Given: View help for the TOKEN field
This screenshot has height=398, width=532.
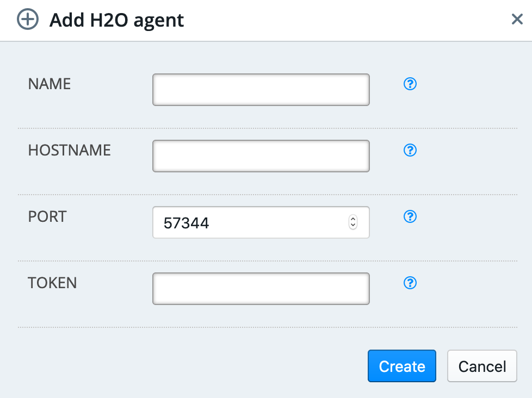Looking at the screenshot, I should [x=410, y=283].
